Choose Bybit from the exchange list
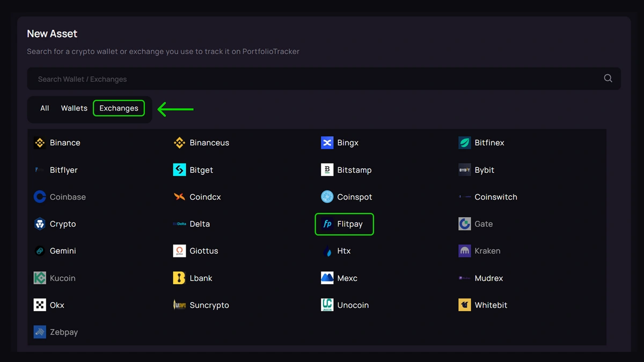 484,170
